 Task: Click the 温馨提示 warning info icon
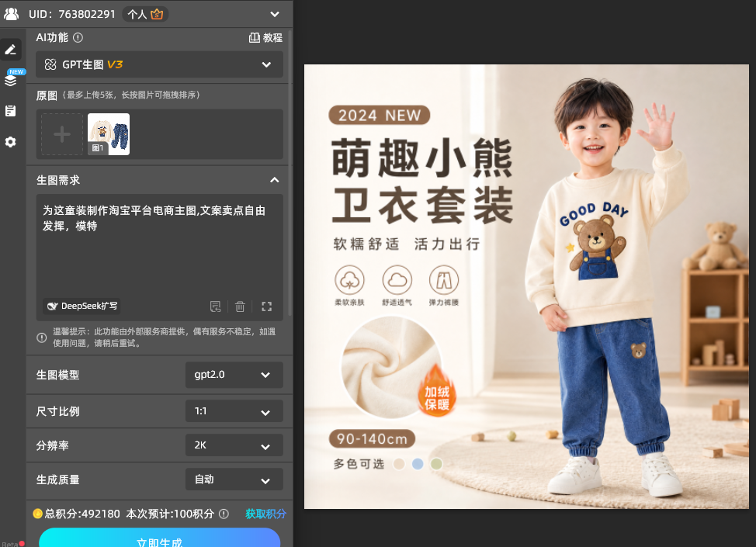tap(42, 338)
